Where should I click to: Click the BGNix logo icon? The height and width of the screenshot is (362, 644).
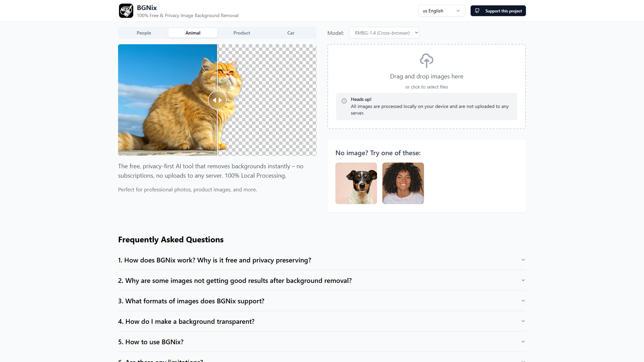(x=126, y=11)
